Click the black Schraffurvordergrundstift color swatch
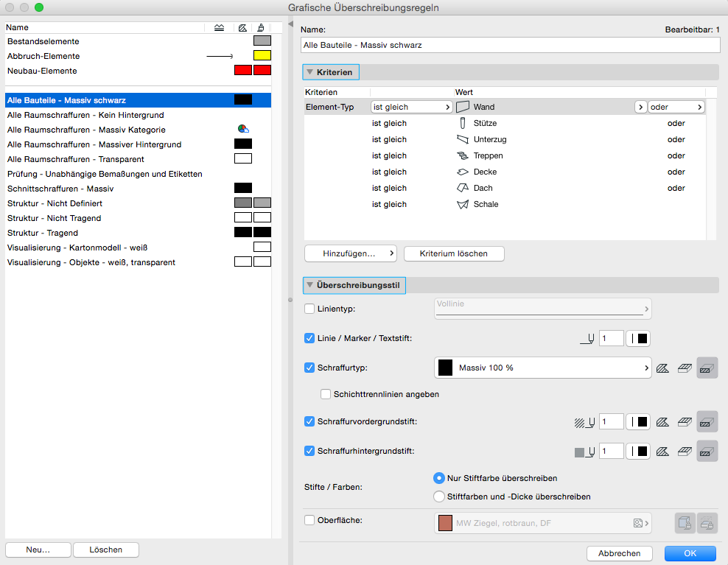 [643, 421]
